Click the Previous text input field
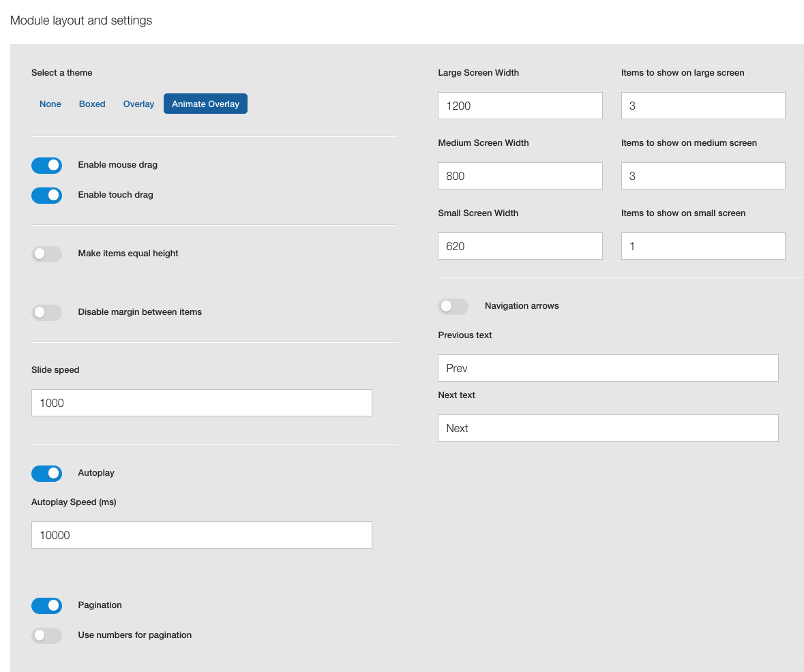This screenshot has width=804, height=672. (608, 368)
